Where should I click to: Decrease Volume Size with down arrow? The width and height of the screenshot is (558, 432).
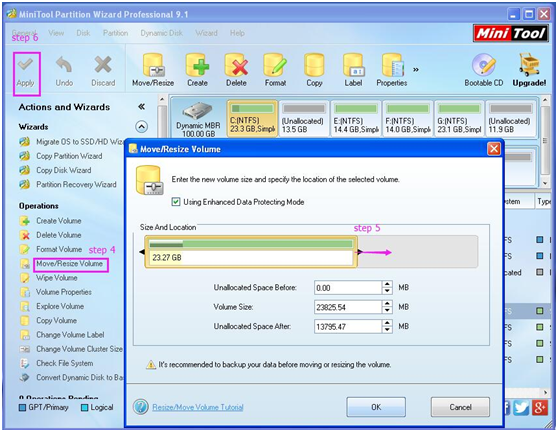point(387,310)
